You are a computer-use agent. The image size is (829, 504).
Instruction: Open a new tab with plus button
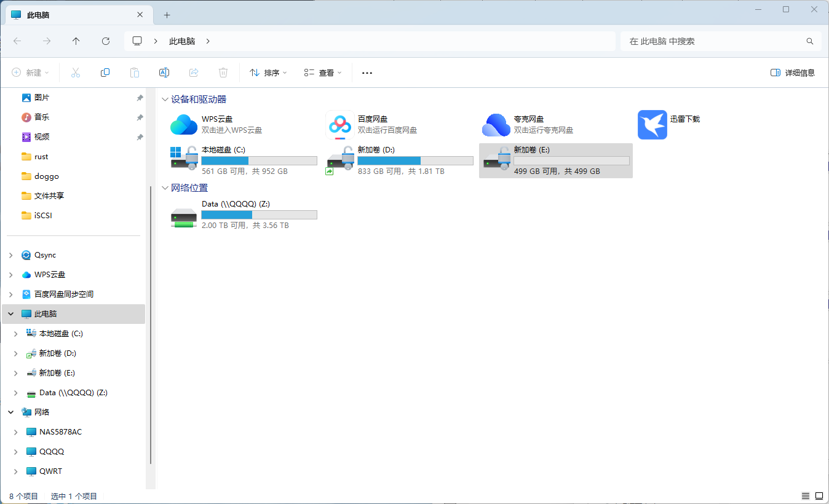[167, 15]
